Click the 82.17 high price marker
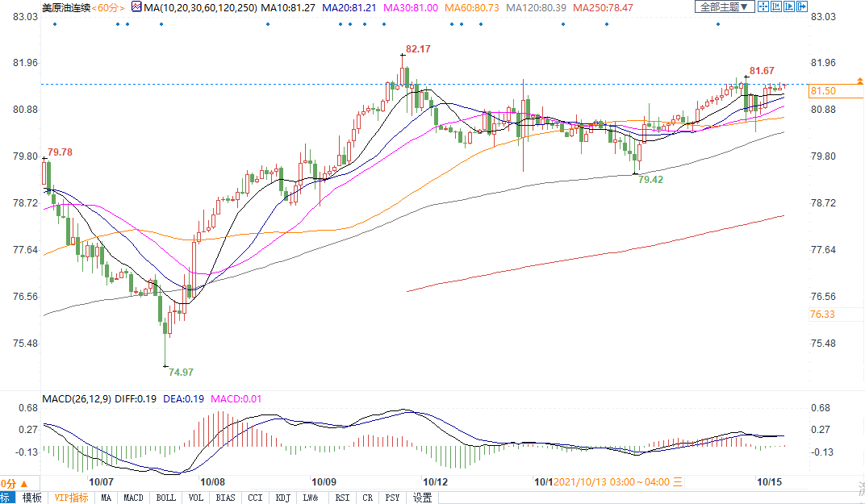 pyautogui.click(x=418, y=49)
